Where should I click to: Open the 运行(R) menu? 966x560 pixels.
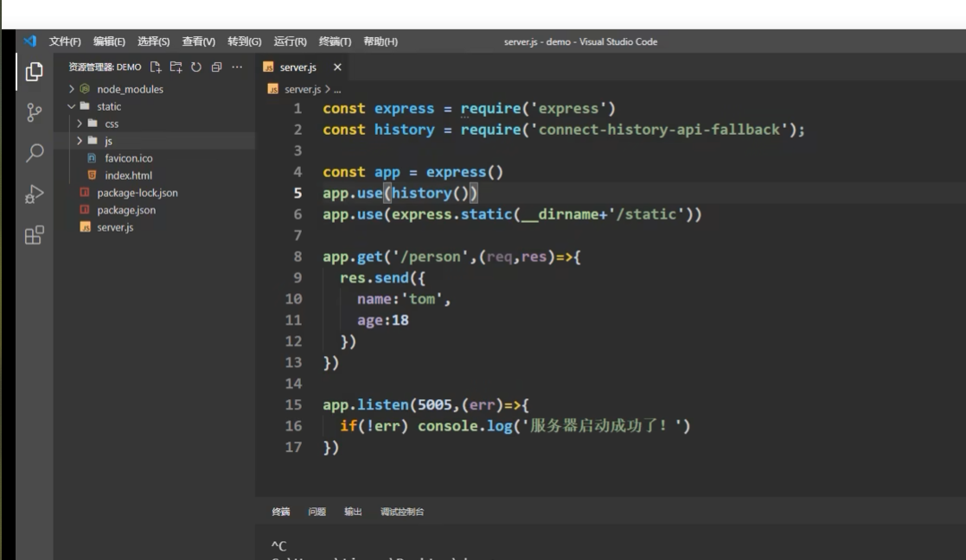(290, 41)
